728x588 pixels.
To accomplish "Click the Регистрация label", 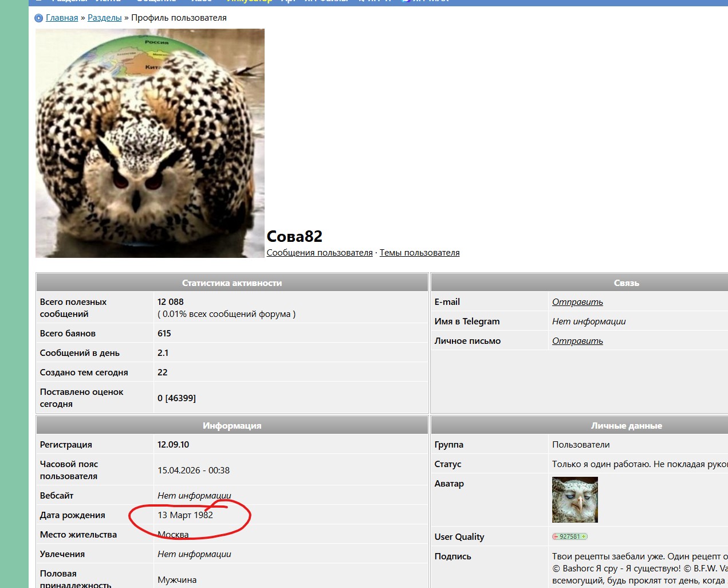I will point(66,445).
